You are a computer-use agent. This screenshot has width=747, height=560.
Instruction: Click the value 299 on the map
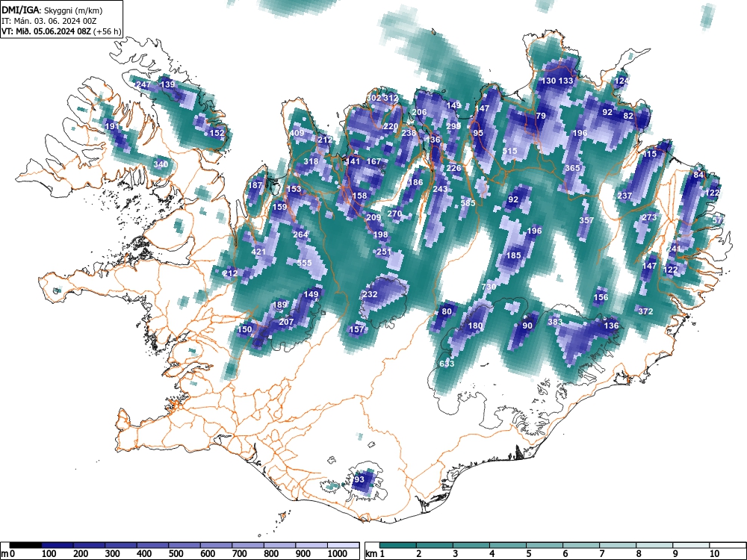point(453,126)
